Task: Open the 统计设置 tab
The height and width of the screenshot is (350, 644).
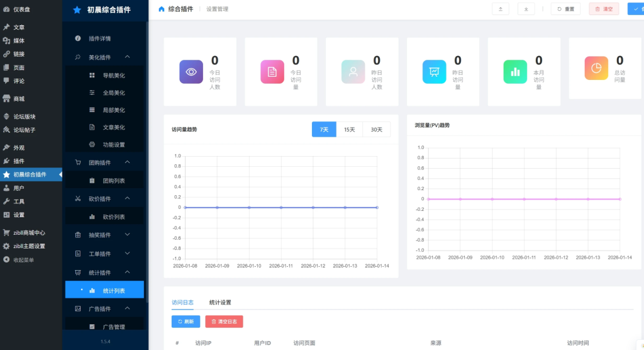Action: [220, 302]
